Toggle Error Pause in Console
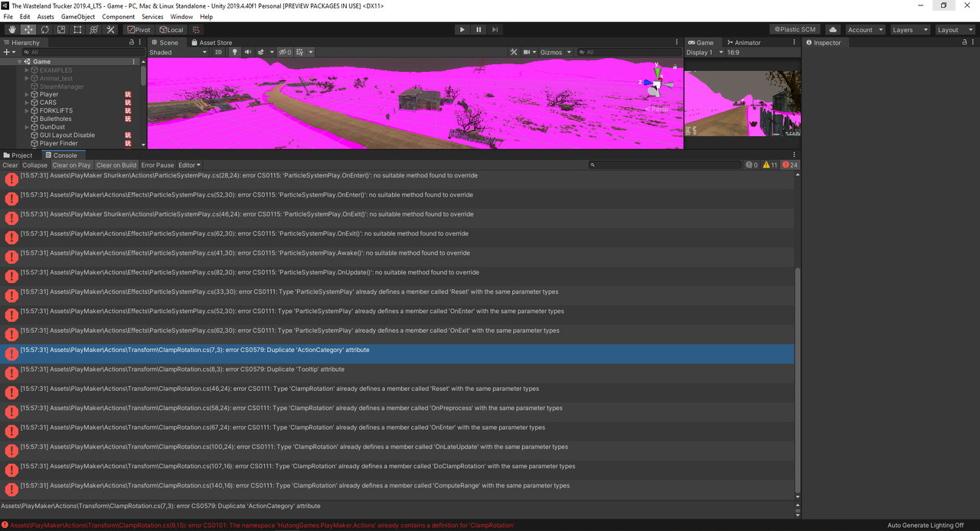The height and width of the screenshot is (531, 980). point(158,165)
